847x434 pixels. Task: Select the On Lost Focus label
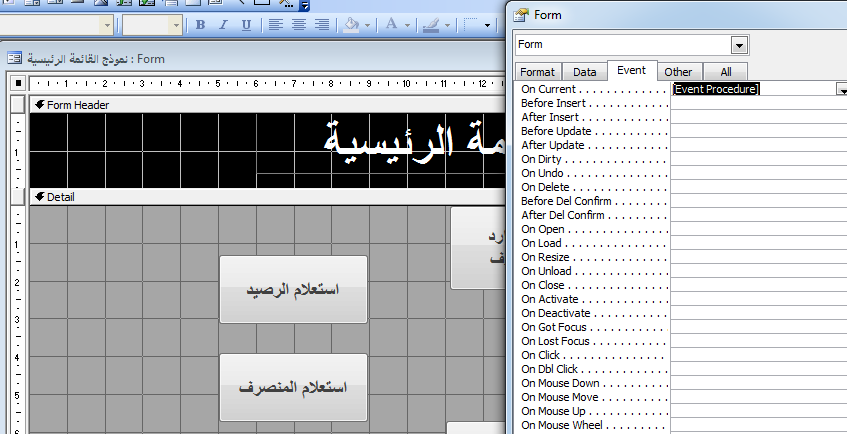tap(555, 341)
